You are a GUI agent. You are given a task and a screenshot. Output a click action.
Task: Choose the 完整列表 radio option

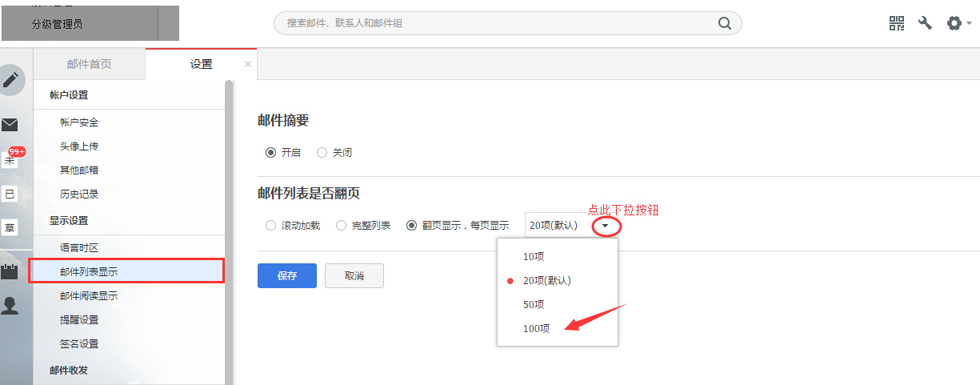pos(341,226)
